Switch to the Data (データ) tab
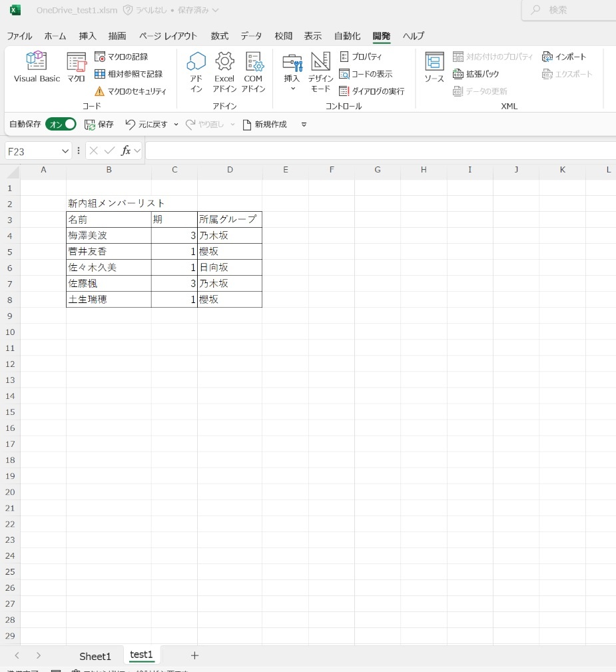Screen dimensions: 616x672 click(251, 36)
